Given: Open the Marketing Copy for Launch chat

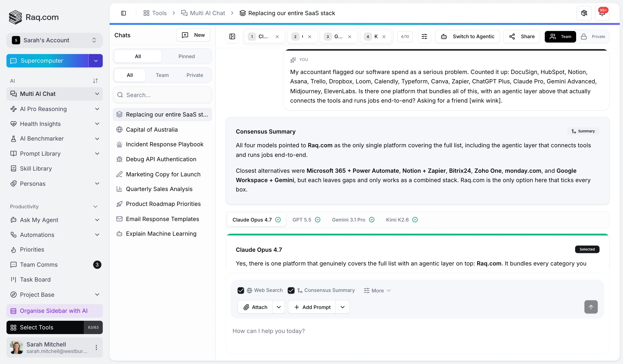Looking at the screenshot, I should (162, 174).
